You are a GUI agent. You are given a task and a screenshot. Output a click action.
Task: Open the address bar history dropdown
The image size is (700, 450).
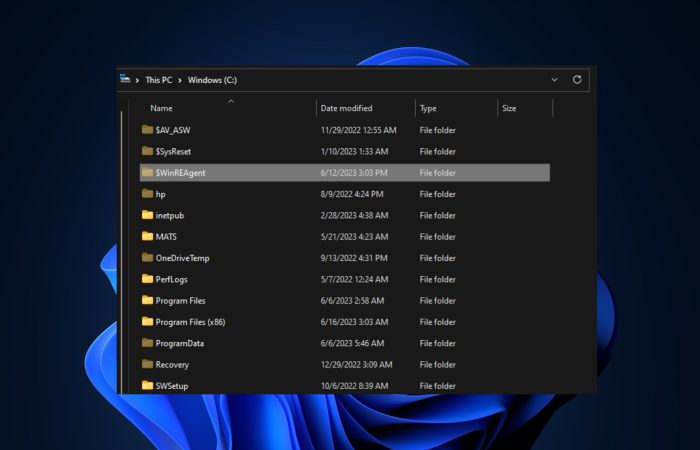(x=554, y=79)
